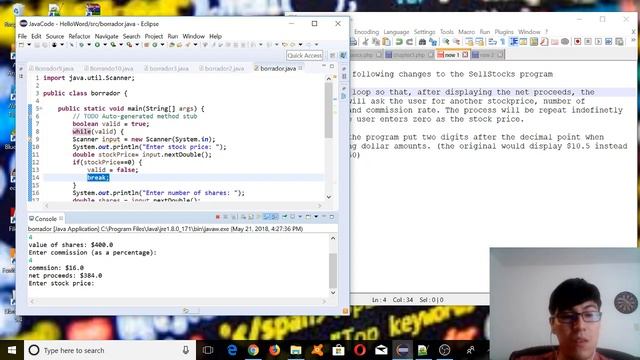Open the Java perspective icon beside Quick Access
The width and height of the screenshot is (640, 360).
(343, 55)
